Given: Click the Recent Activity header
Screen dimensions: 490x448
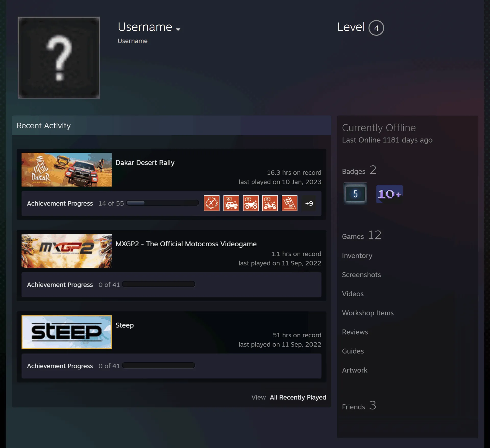Looking at the screenshot, I should tap(171, 125).
